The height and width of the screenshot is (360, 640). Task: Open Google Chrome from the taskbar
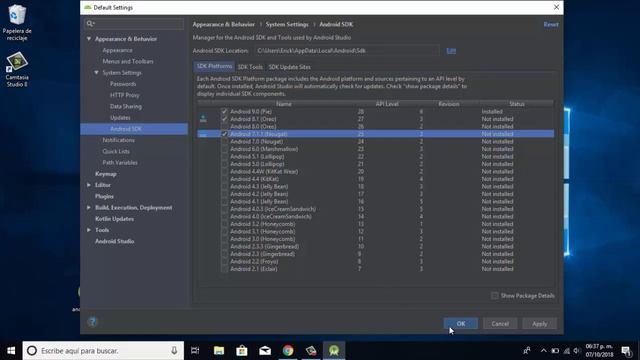tap(288, 351)
